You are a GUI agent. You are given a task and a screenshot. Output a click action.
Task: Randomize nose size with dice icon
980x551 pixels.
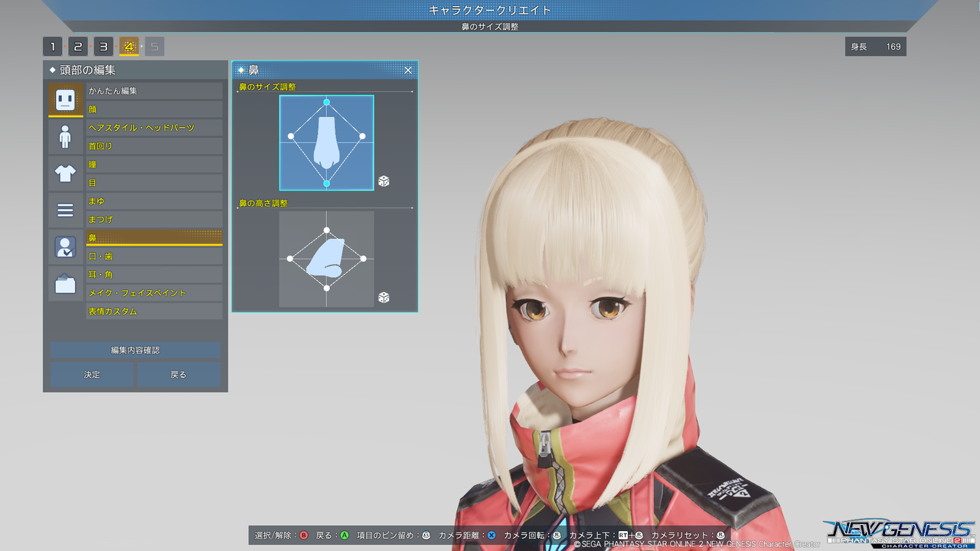(384, 181)
